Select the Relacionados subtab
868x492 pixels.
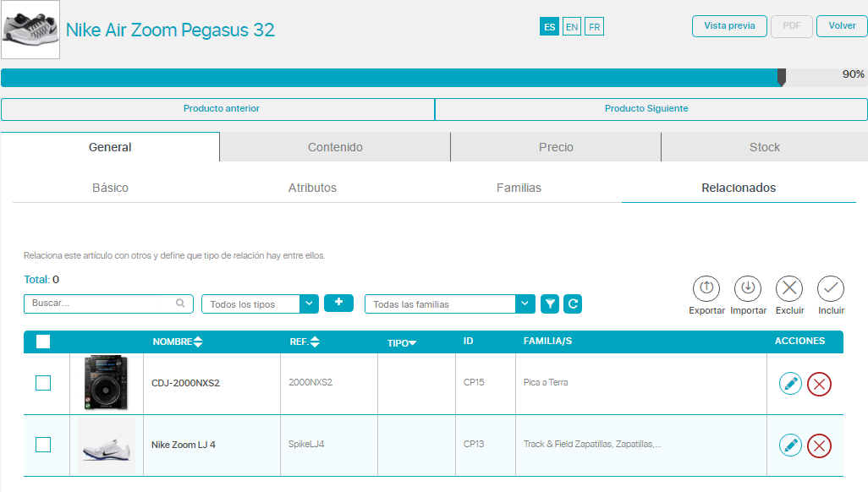[739, 189]
